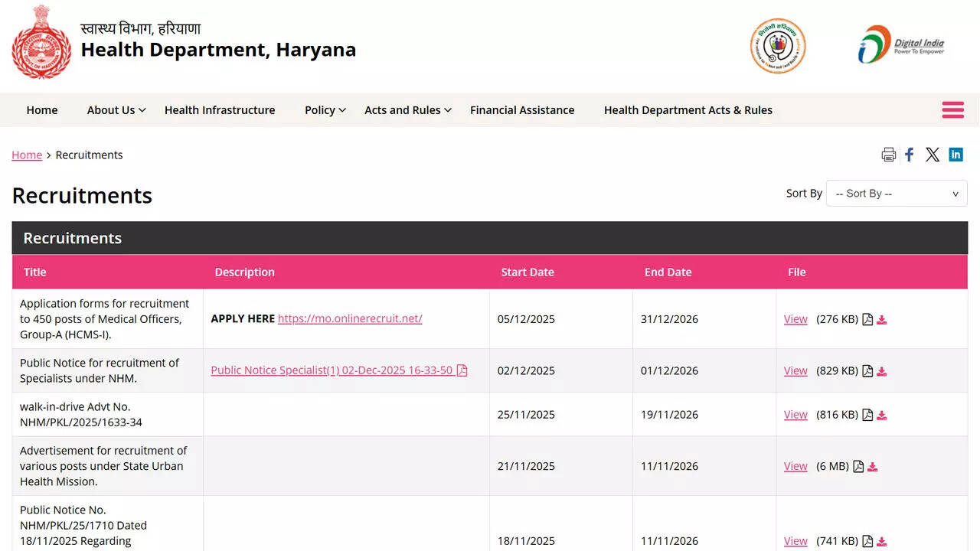Screen dimensions: 980x551
Task: Open Public Notice Specialist PDF link
Action: (x=332, y=370)
